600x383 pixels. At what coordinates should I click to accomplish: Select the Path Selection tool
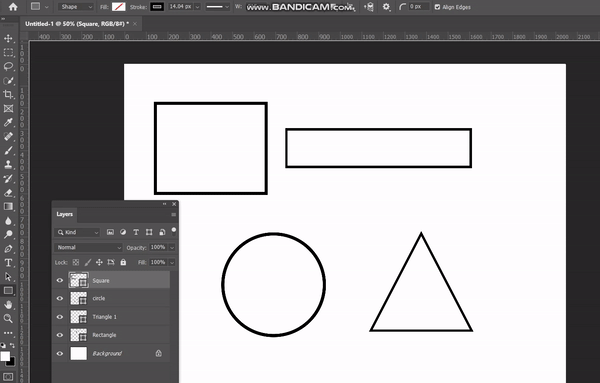click(x=8, y=277)
